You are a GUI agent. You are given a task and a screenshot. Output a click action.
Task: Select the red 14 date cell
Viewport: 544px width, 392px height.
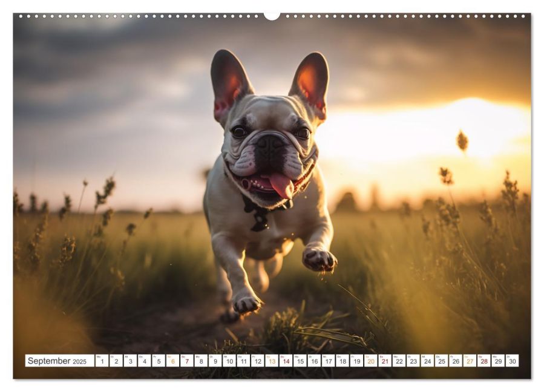tap(286, 361)
